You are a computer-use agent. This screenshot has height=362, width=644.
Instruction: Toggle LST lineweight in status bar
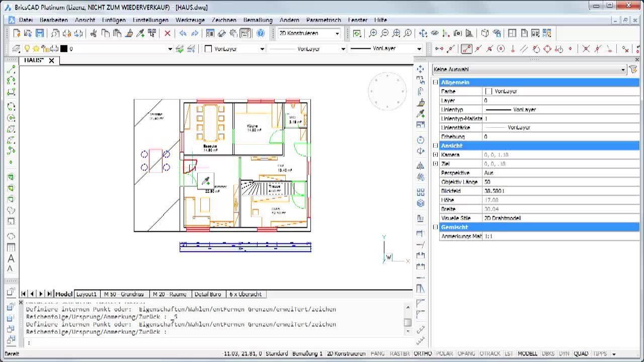point(509,353)
